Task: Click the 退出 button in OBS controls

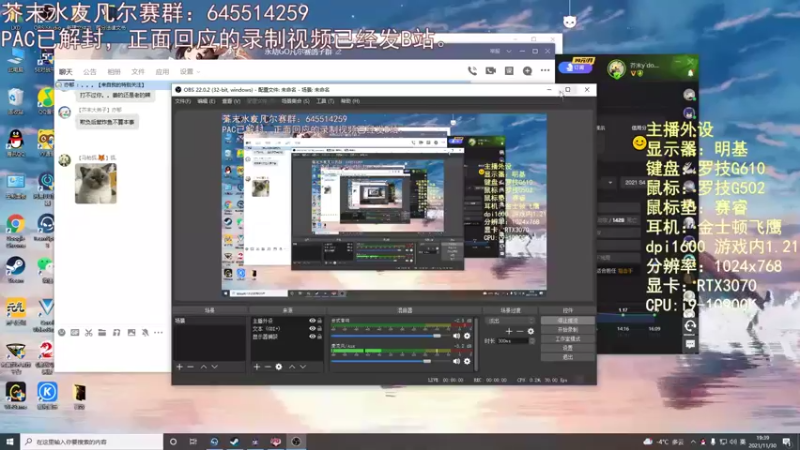Action: (567, 357)
